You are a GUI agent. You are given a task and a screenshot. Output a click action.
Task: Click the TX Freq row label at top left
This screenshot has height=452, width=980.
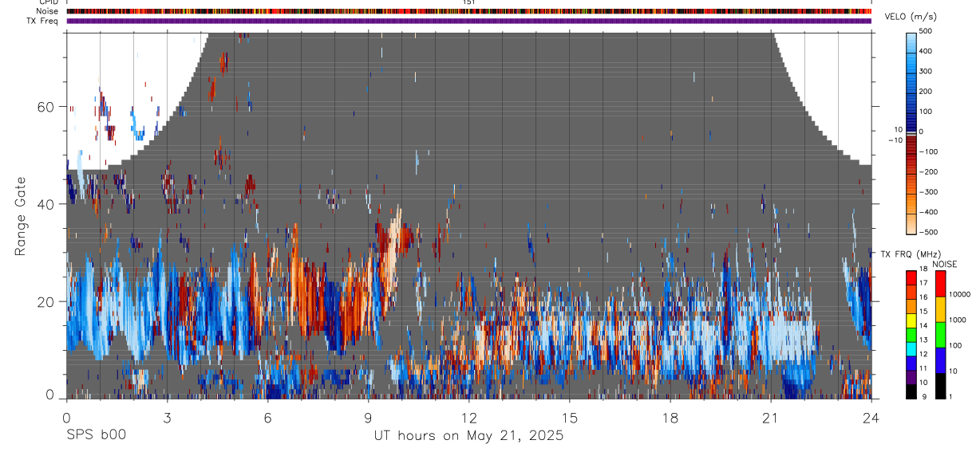(x=43, y=21)
